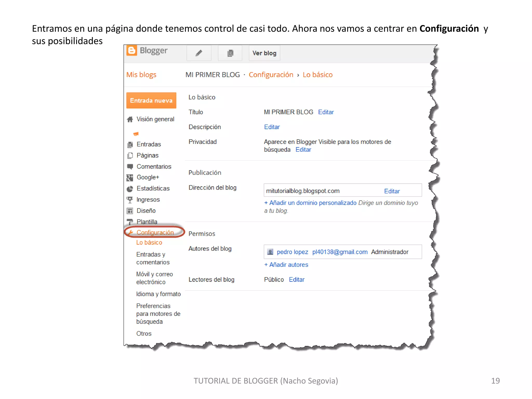Select Configuración in the sidebar

[155, 232]
